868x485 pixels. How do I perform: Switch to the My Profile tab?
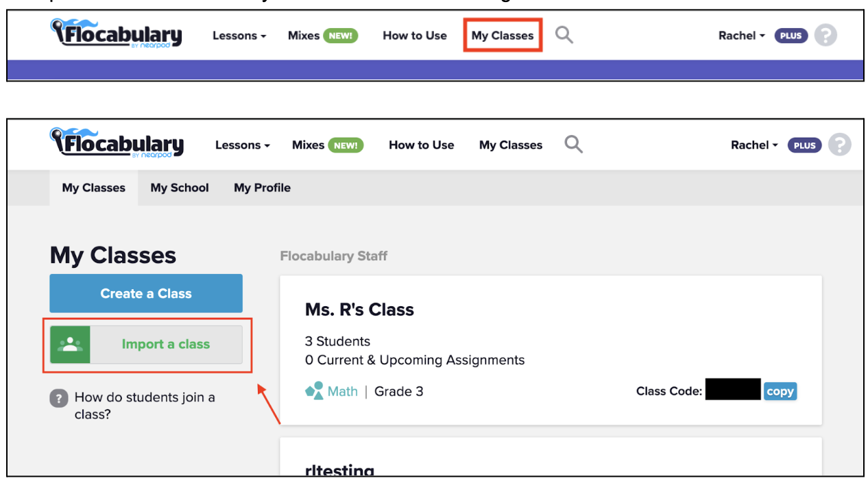pos(262,188)
